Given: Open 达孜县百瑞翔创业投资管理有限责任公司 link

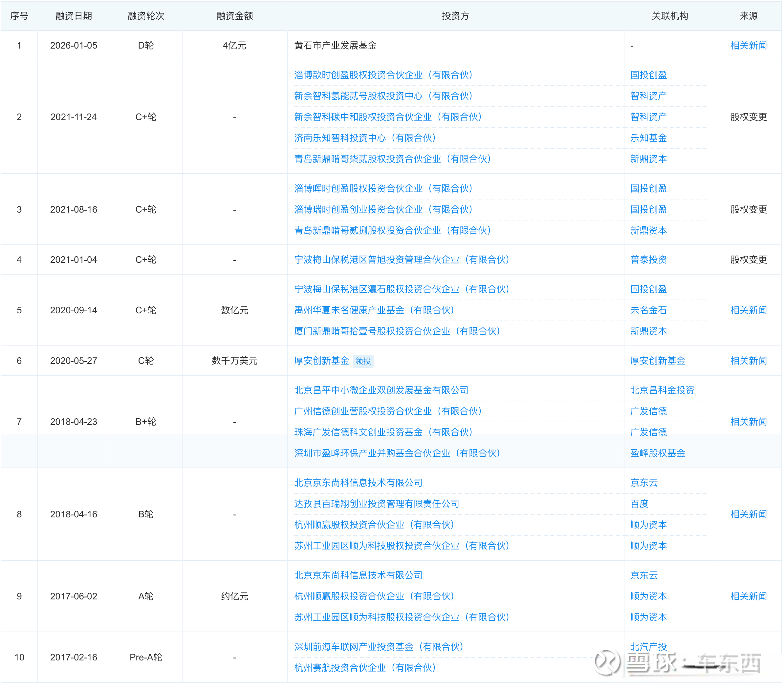Looking at the screenshot, I should pos(376,504).
